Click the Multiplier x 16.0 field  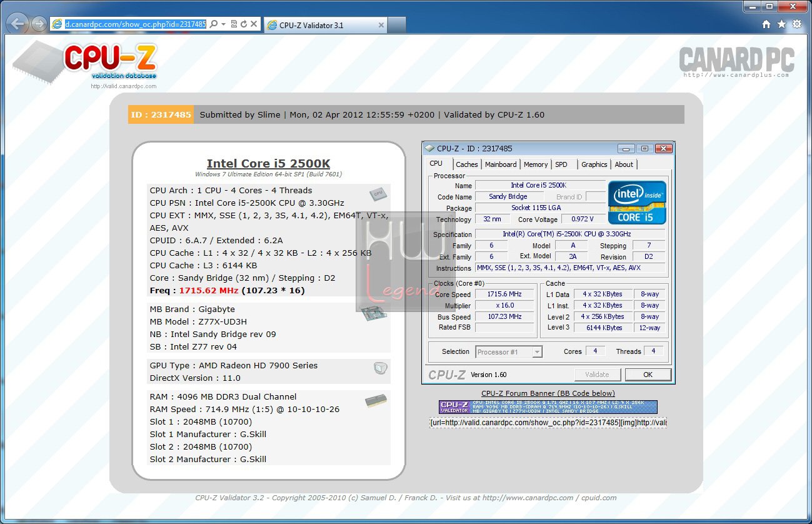tap(504, 305)
